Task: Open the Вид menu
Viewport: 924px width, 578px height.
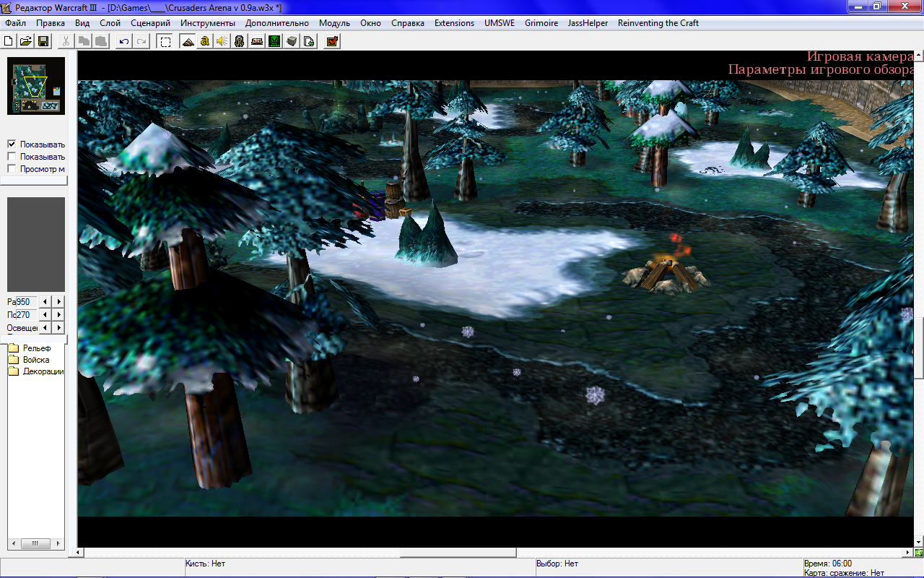Action: point(82,23)
